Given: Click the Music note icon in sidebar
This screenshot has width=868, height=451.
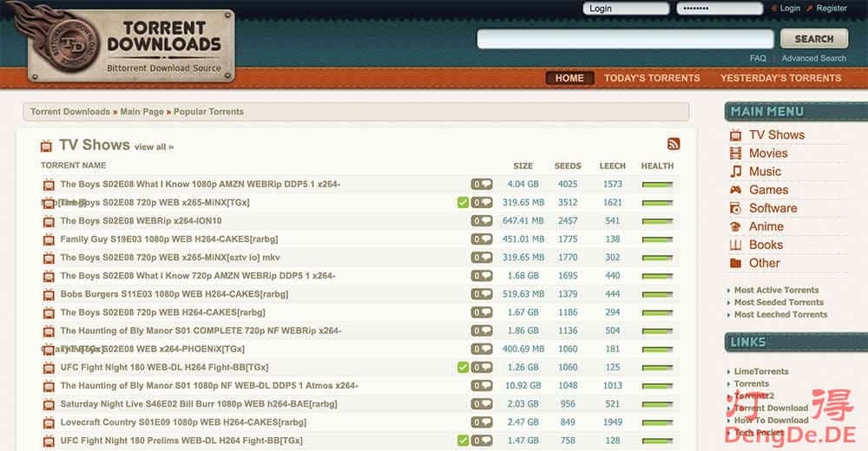Looking at the screenshot, I should 735,172.
